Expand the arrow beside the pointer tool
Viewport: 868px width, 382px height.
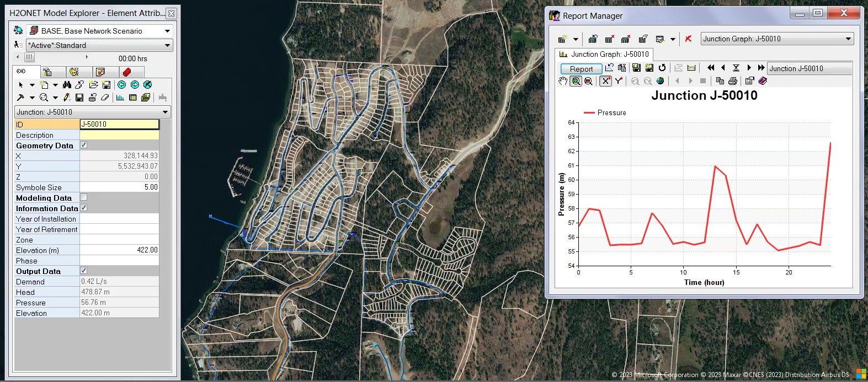pos(32,85)
